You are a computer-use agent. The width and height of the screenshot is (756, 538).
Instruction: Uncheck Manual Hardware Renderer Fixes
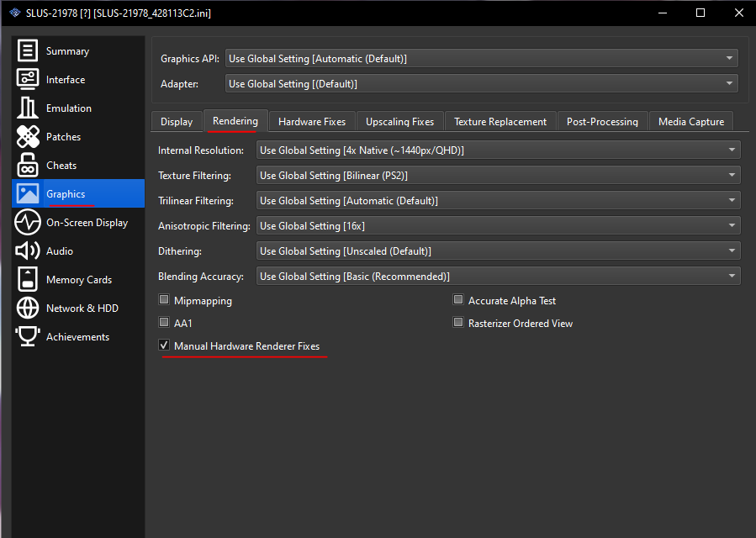tap(164, 345)
